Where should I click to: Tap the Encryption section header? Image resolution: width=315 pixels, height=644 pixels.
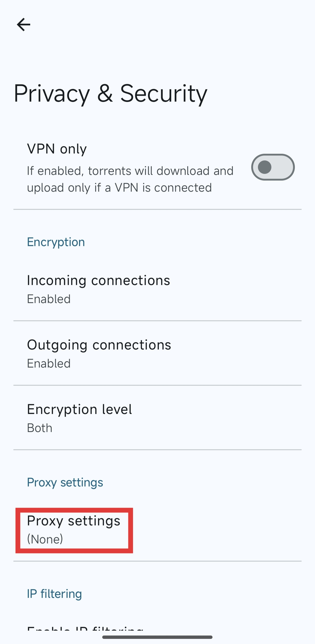pos(56,242)
